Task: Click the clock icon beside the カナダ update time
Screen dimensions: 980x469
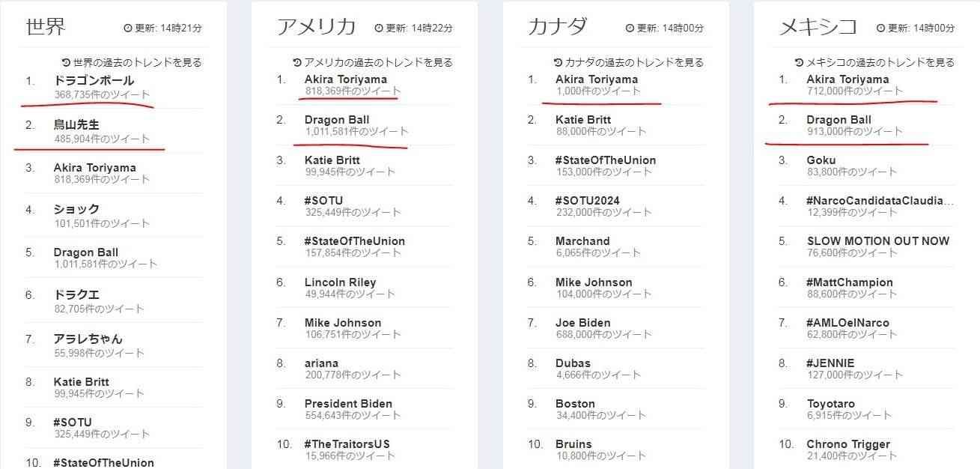Action: click(630, 28)
